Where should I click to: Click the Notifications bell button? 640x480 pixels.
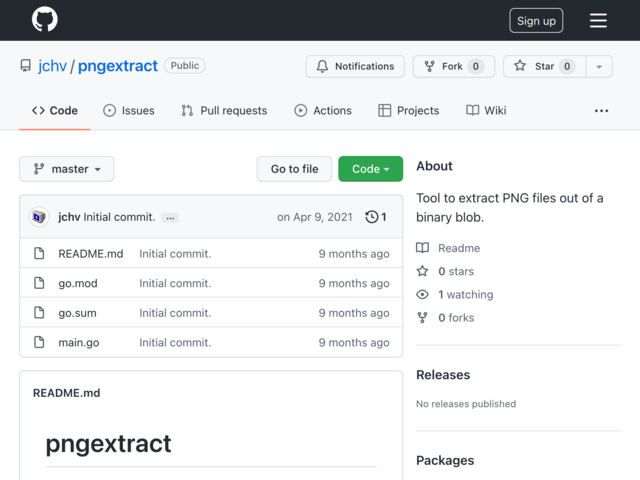click(355, 66)
